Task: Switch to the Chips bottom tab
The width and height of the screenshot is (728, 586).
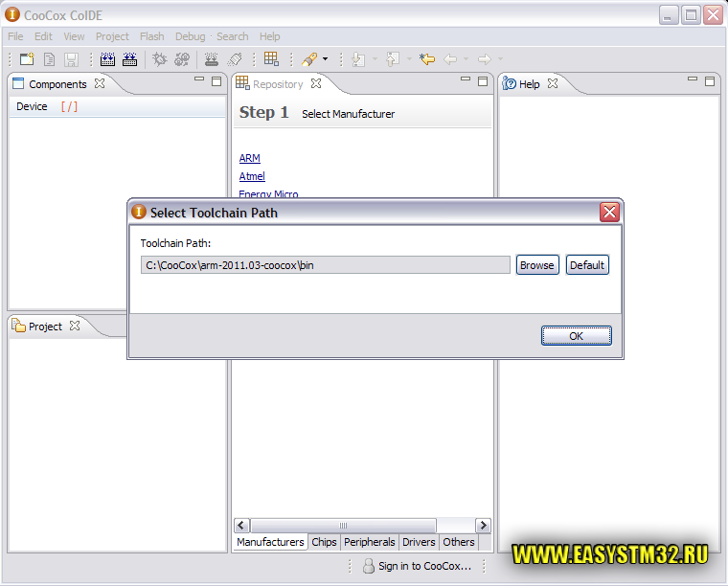Action: pos(324,542)
